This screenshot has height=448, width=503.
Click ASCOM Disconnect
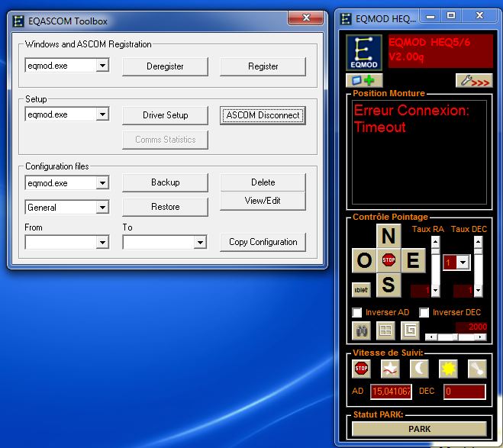click(x=263, y=115)
